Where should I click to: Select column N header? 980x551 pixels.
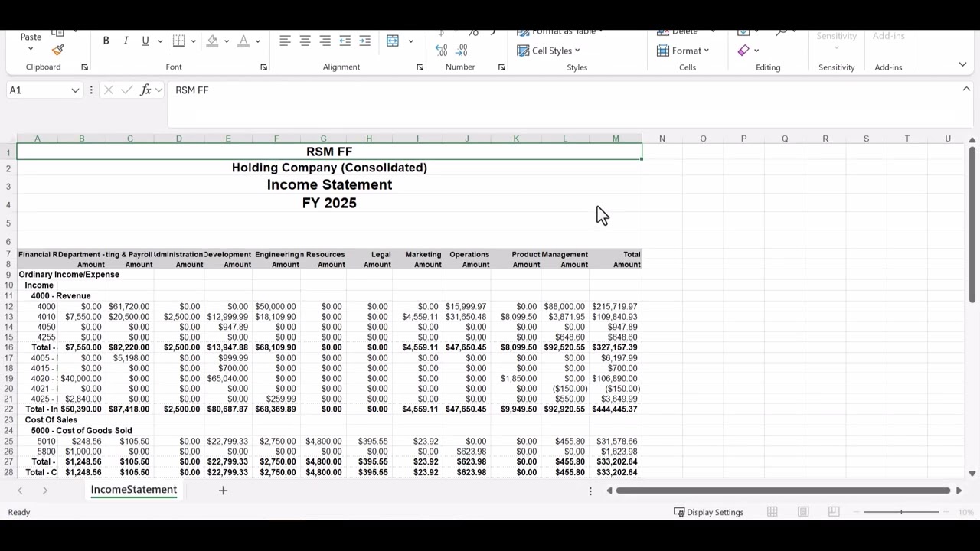(662, 139)
